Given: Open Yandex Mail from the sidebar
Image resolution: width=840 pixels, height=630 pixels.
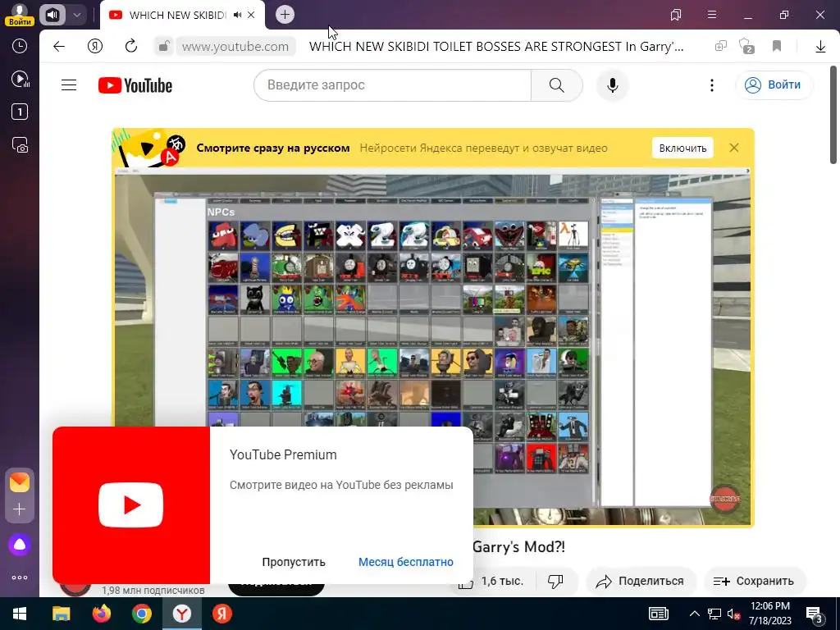Looking at the screenshot, I should (20, 482).
